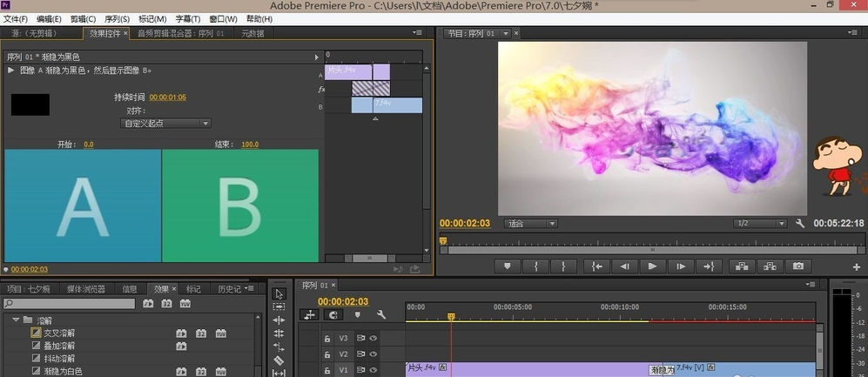Open the button editor plus icon
Image resolution: width=868 pixels, height=377 pixels.
pos(856,266)
